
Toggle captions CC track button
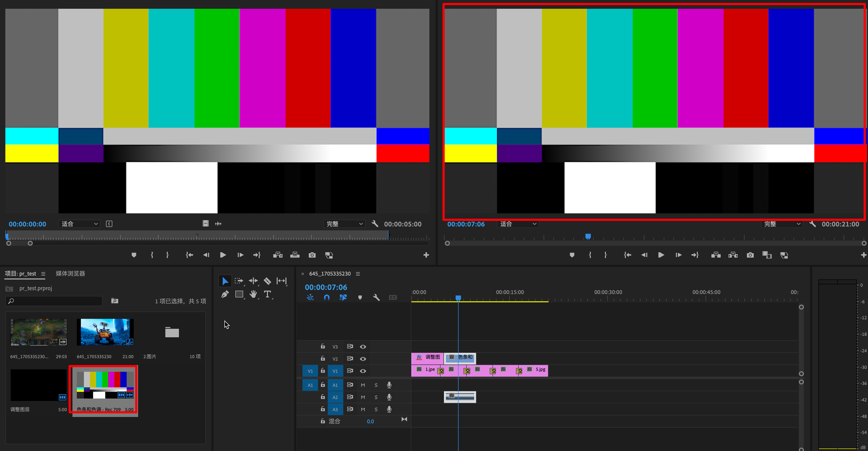coord(393,297)
